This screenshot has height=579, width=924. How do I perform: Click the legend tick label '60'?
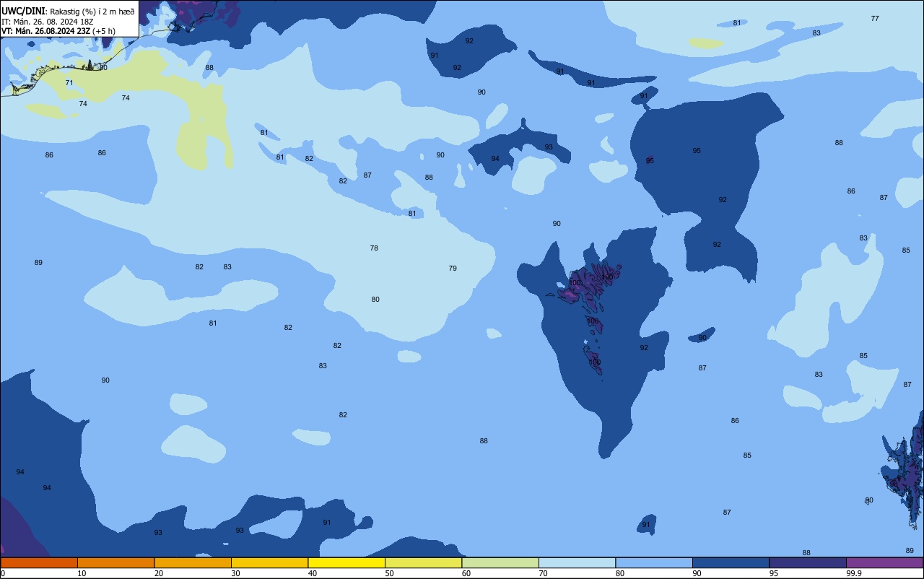click(x=466, y=573)
